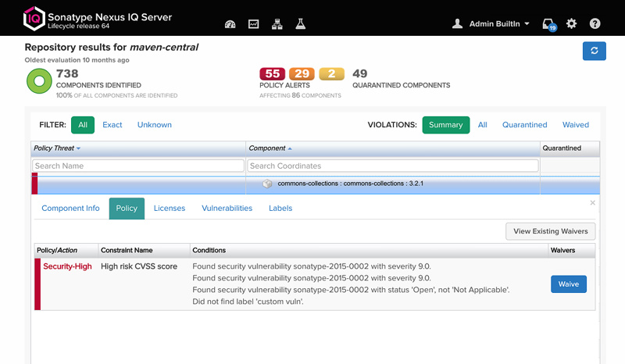Image resolution: width=625 pixels, height=364 pixels.
Task: Show Waived violations
Action: point(576,125)
